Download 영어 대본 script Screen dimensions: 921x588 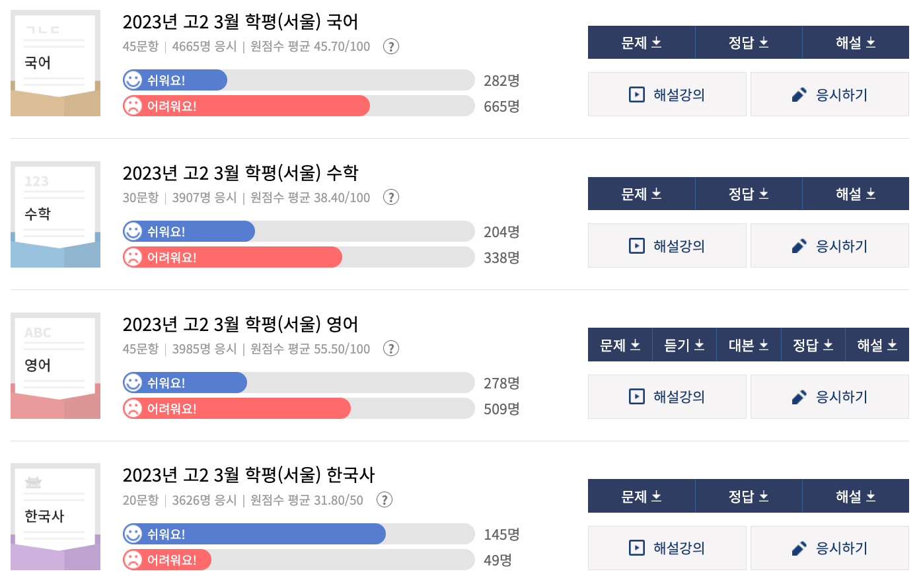click(x=749, y=344)
